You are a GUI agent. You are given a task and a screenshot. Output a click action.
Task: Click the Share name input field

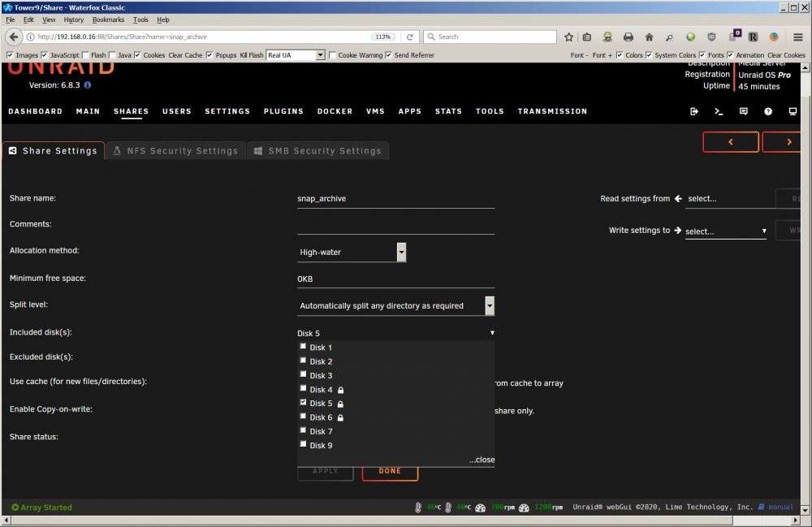396,199
